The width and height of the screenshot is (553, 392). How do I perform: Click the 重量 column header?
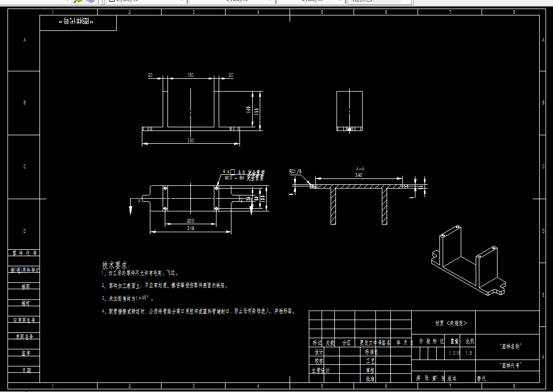(454, 341)
